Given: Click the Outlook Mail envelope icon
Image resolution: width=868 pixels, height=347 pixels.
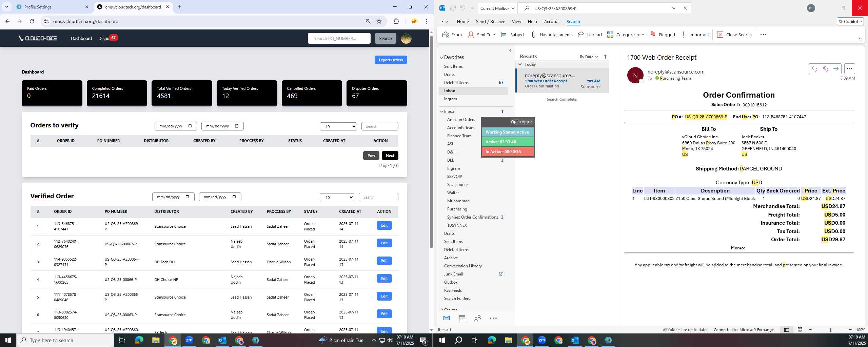Looking at the screenshot, I should coord(447,318).
